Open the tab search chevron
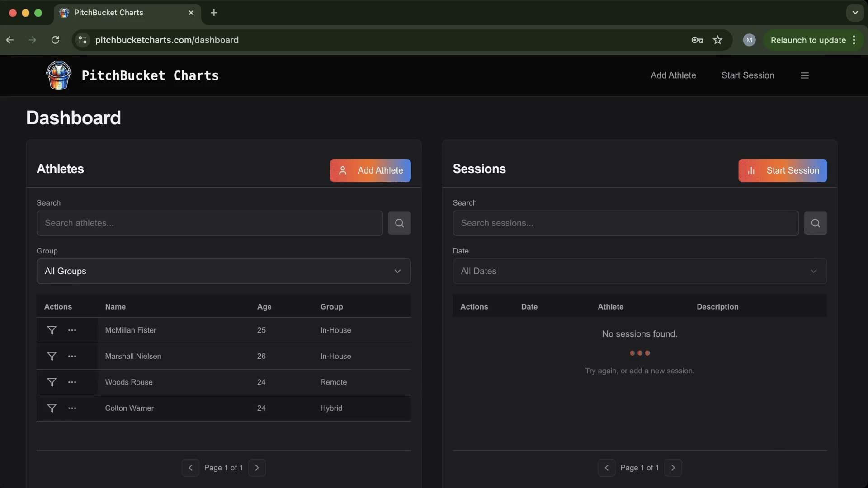Image resolution: width=868 pixels, height=488 pixels. pyautogui.click(x=855, y=13)
